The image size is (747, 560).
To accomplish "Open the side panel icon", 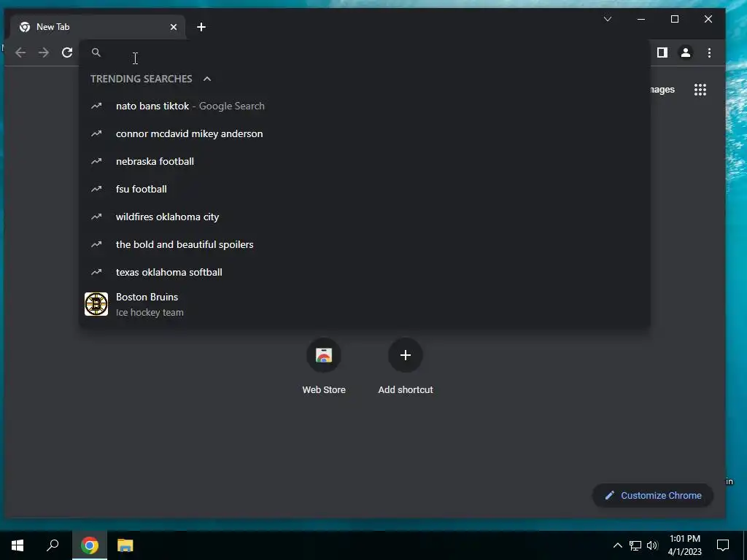I will 662,52.
